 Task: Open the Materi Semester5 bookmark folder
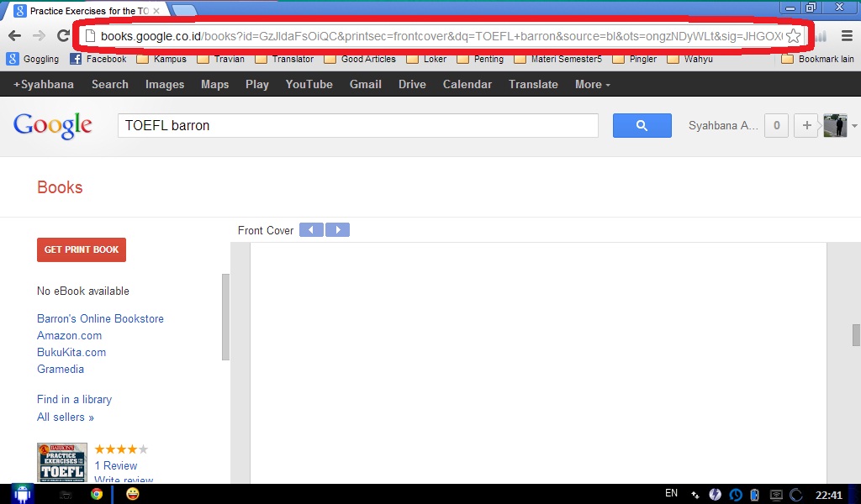(558, 59)
